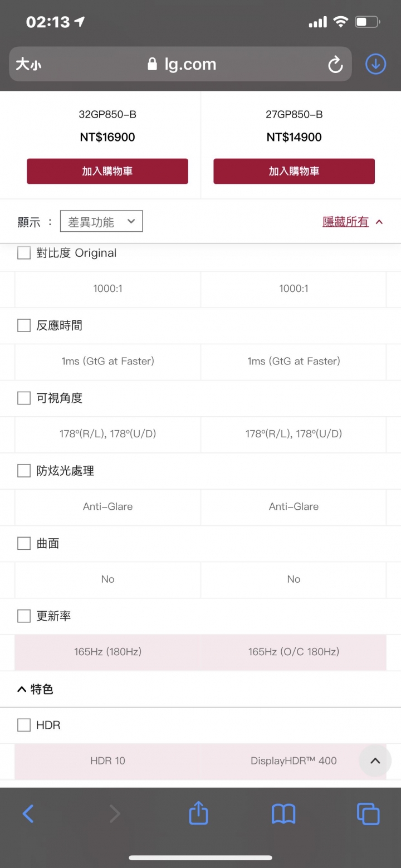Open the share sheet icon
This screenshot has width=401, height=868.
pos(198,813)
